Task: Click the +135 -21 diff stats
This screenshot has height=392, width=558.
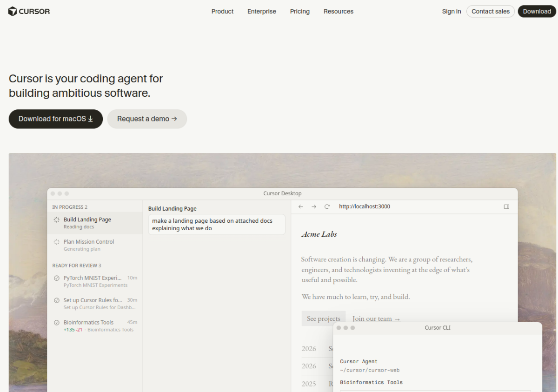Action: 73,330
